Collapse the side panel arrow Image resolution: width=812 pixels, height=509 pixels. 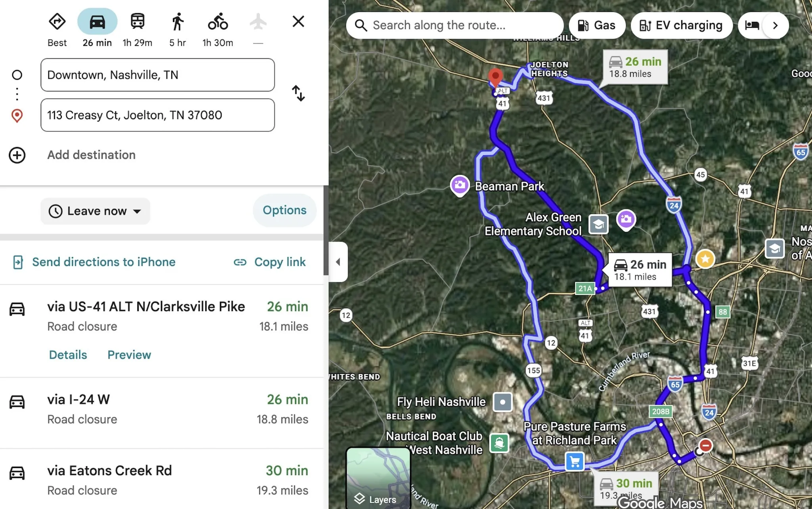click(338, 262)
